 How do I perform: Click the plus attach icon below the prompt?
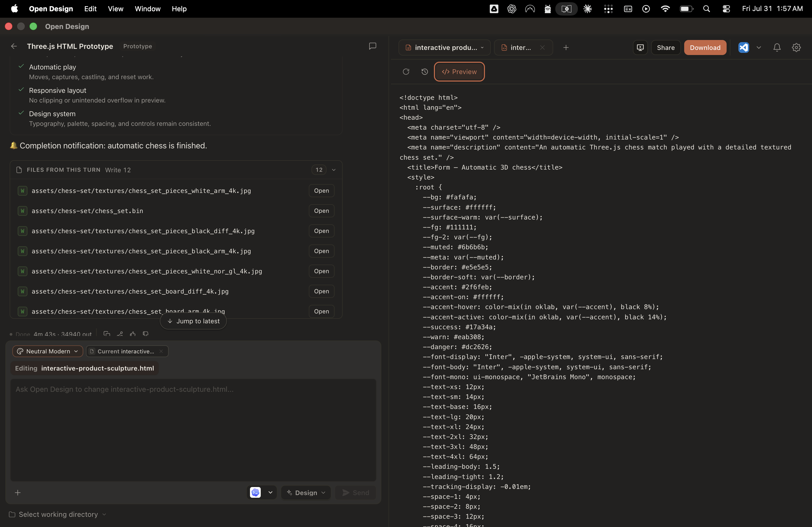point(18,493)
